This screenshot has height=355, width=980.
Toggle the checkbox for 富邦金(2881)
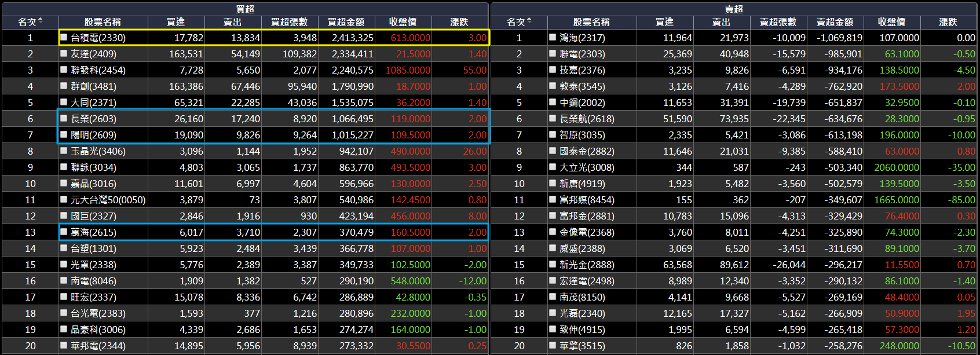(x=553, y=215)
